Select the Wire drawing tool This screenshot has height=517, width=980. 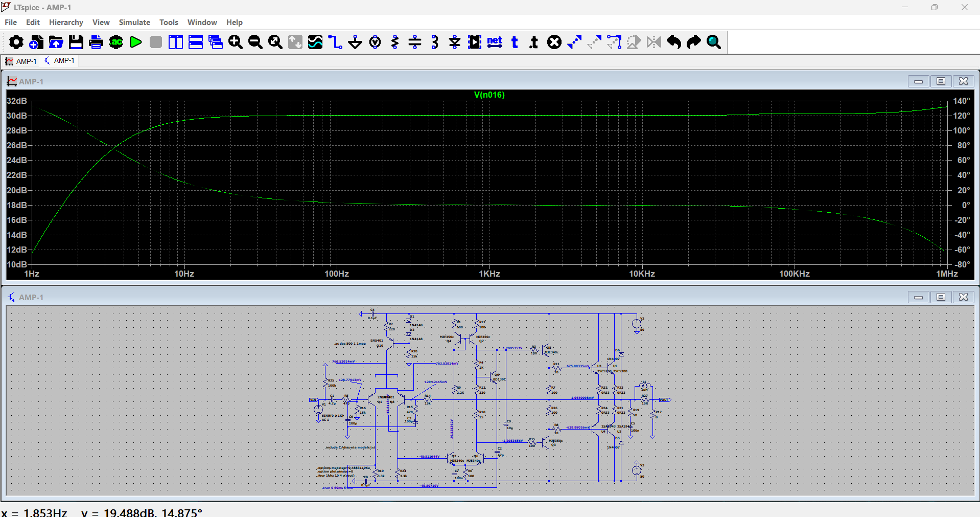point(335,42)
